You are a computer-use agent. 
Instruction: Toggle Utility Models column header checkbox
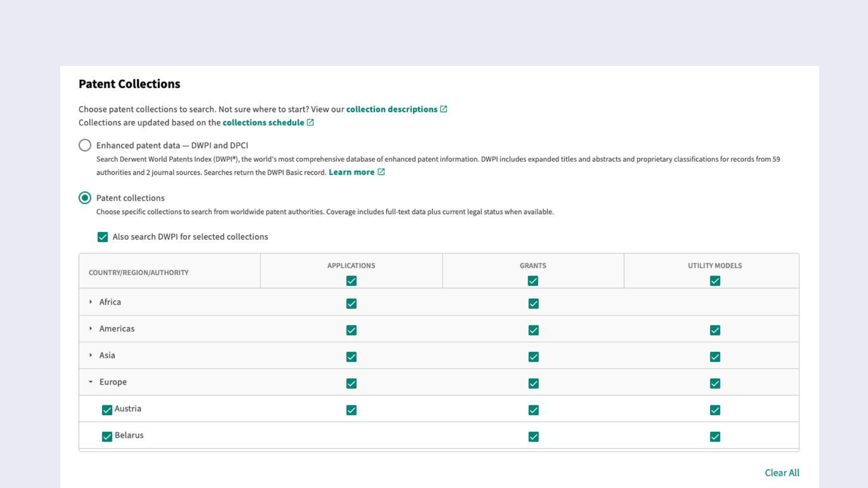point(715,281)
